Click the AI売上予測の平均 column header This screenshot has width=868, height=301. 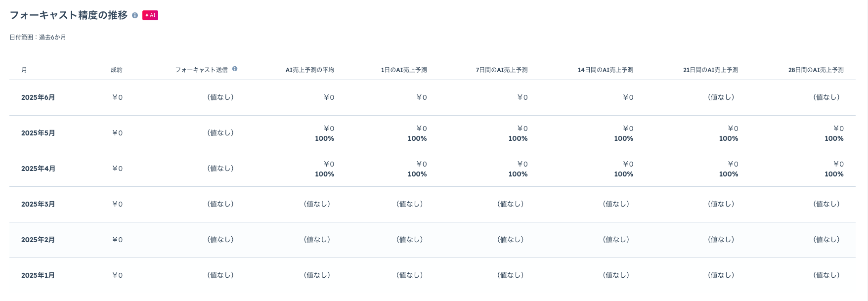coord(310,70)
